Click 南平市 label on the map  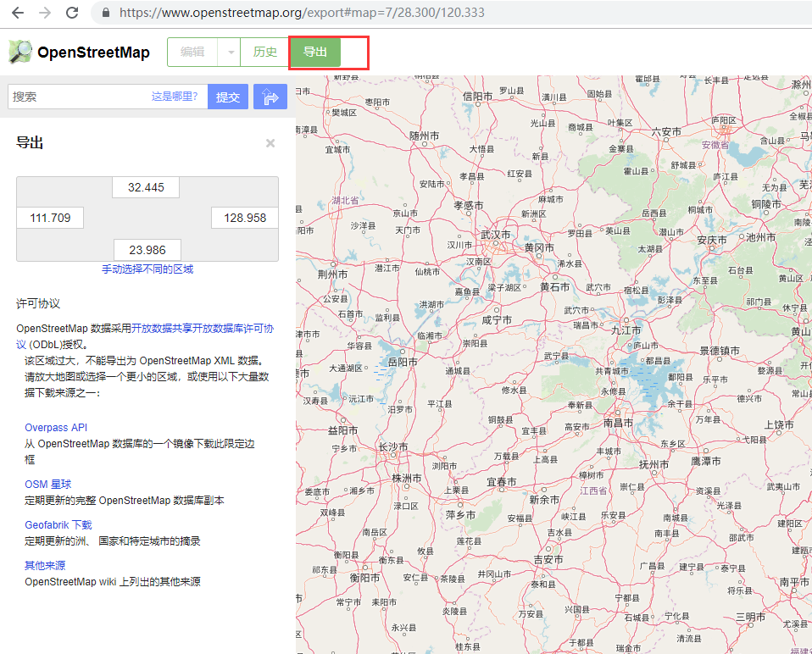coord(794,582)
